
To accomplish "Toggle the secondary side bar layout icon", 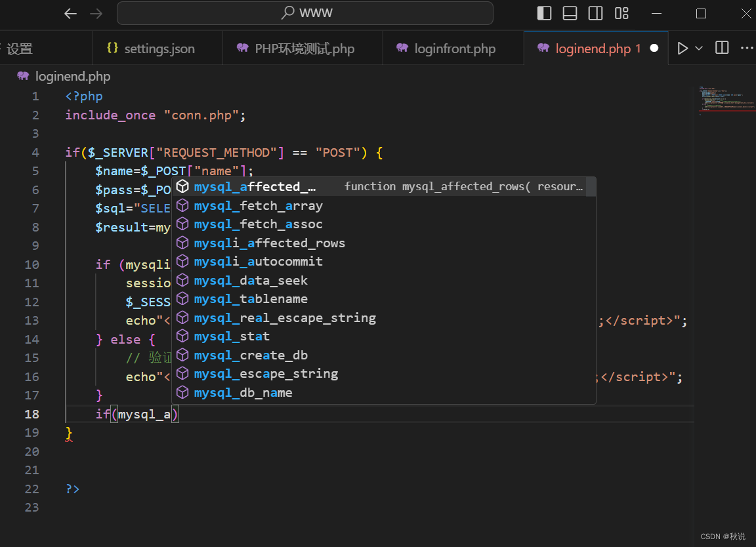I will click(595, 13).
